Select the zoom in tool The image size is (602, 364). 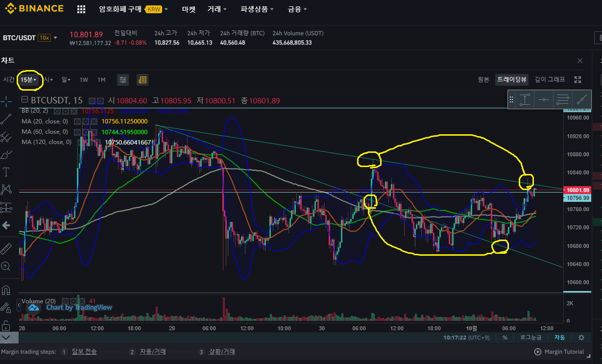click(6, 266)
